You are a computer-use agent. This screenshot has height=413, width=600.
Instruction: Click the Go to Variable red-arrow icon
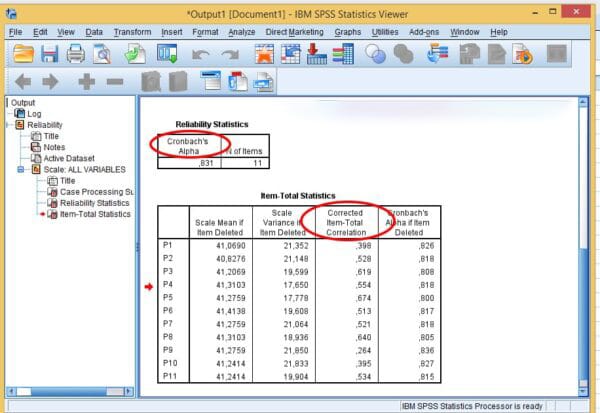pyautogui.click(x=316, y=54)
